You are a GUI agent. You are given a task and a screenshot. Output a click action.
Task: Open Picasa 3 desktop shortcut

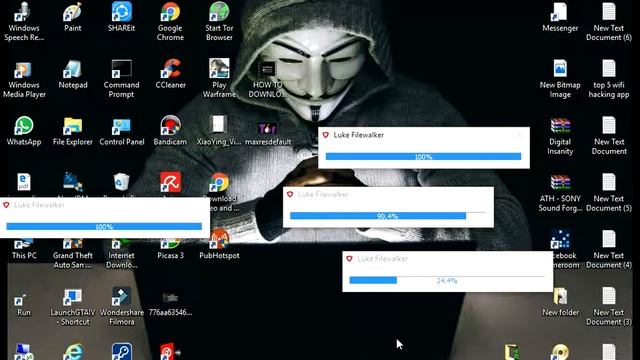(x=170, y=250)
